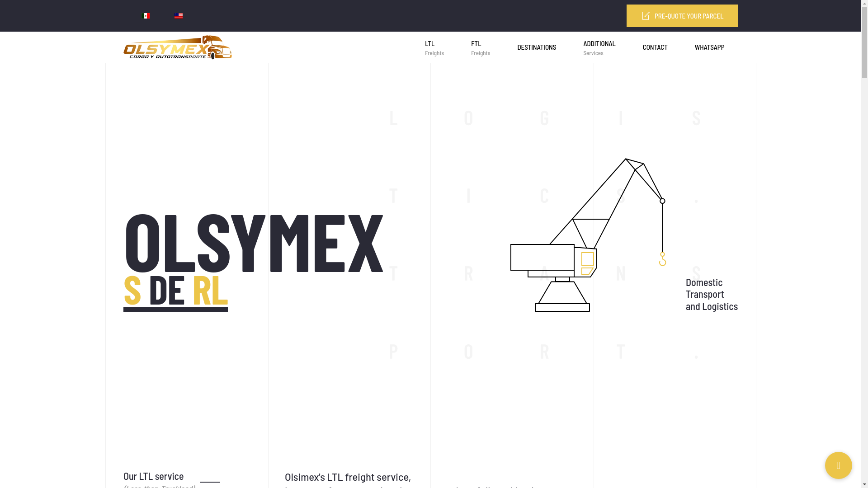Click the pencil icon on the Pre-Quote button

[x=646, y=16]
